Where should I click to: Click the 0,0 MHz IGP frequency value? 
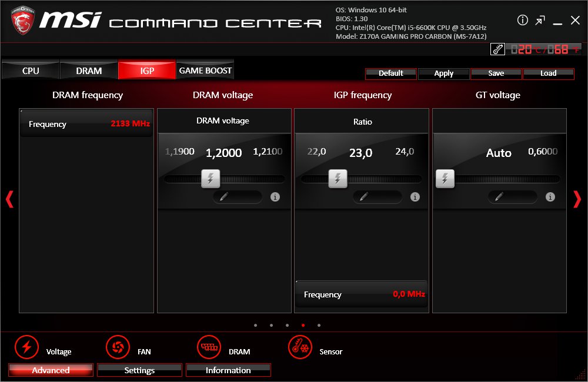point(409,294)
